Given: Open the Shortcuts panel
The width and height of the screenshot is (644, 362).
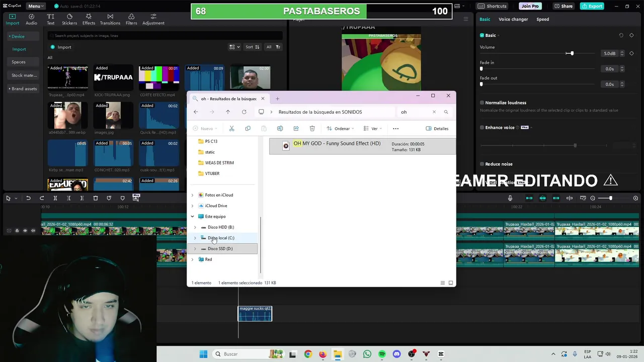Looking at the screenshot, I should click(492, 6).
